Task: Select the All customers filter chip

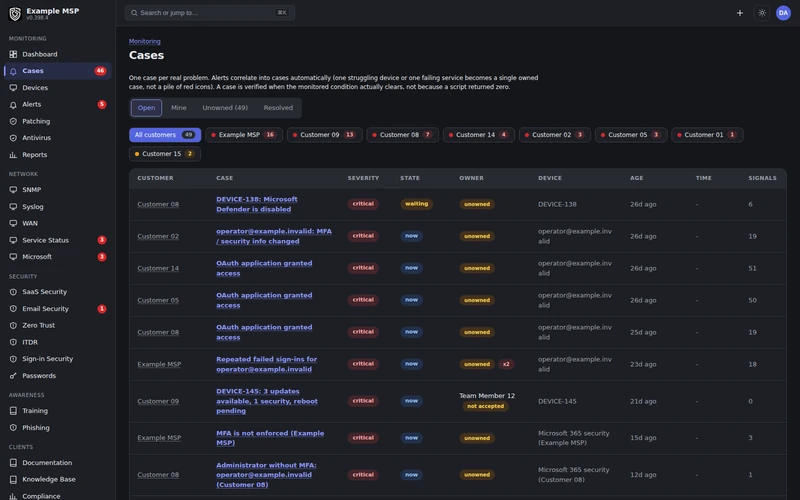Action: pyautogui.click(x=165, y=135)
